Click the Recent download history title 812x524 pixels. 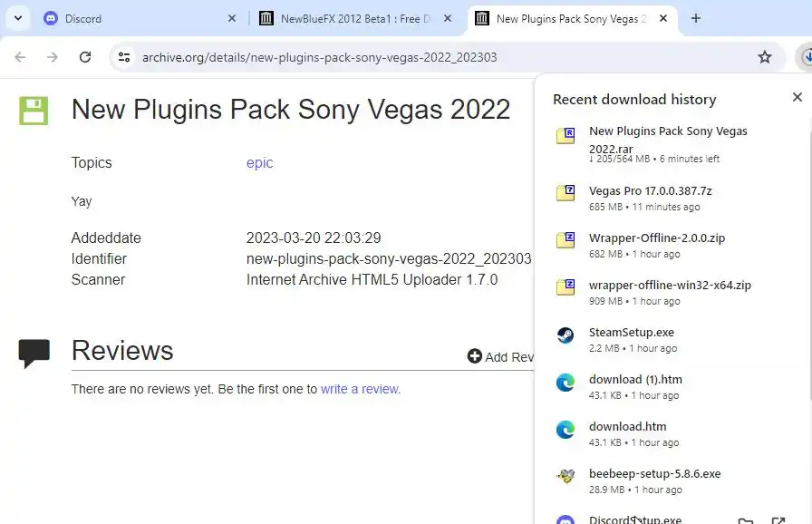(x=634, y=99)
